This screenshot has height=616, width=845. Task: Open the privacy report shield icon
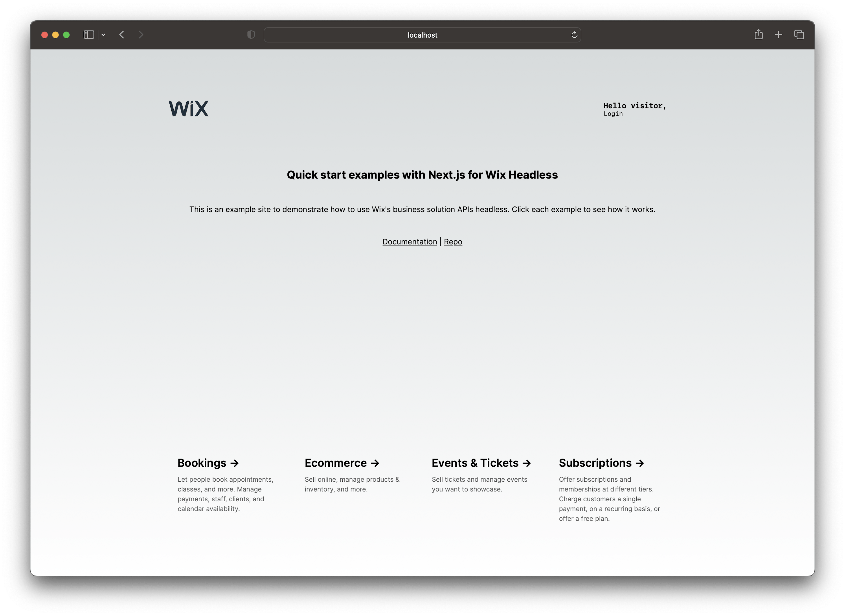point(251,35)
